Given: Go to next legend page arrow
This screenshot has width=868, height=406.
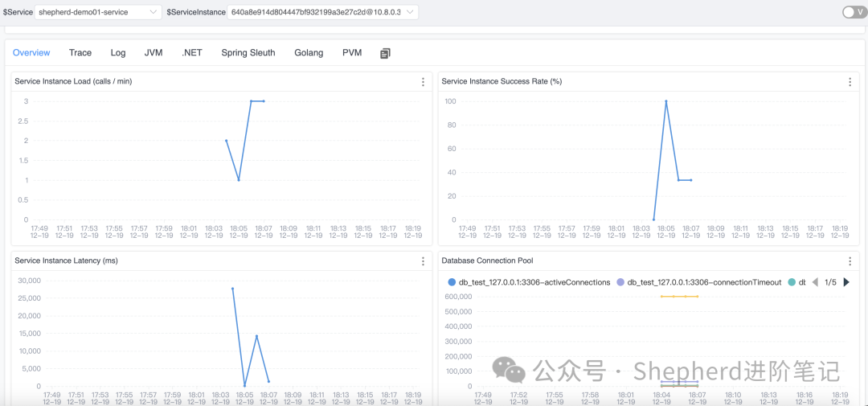Looking at the screenshot, I should [846, 282].
